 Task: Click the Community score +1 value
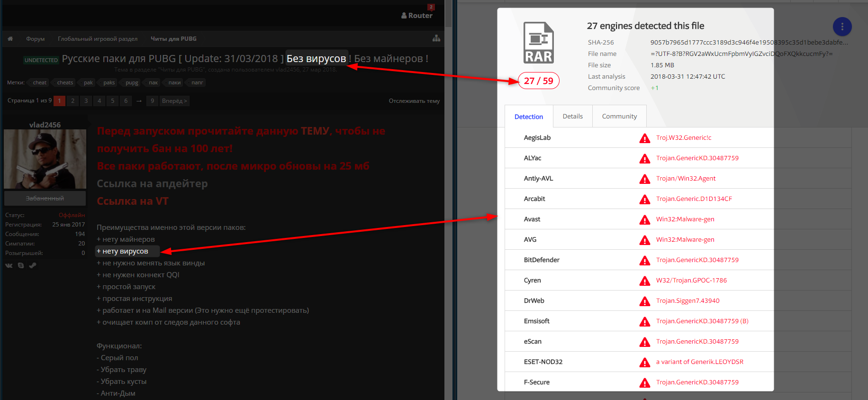pyautogui.click(x=654, y=88)
